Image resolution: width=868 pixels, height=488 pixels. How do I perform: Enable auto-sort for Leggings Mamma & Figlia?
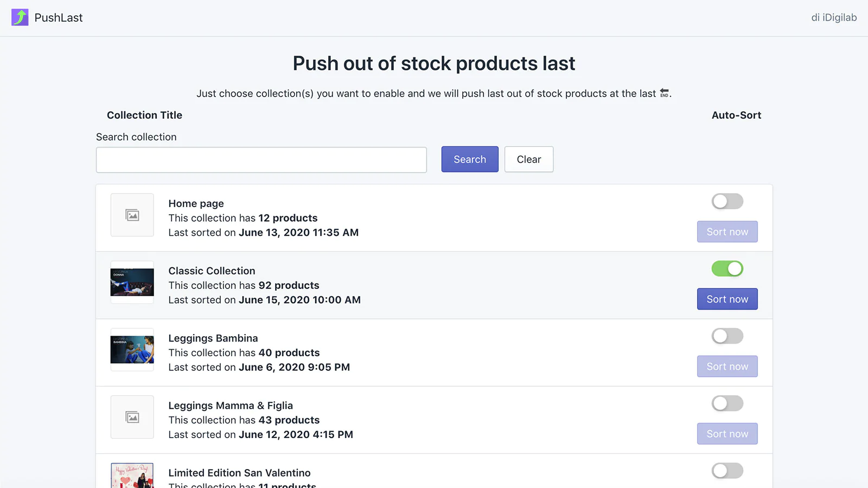click(x=727, y=403)
